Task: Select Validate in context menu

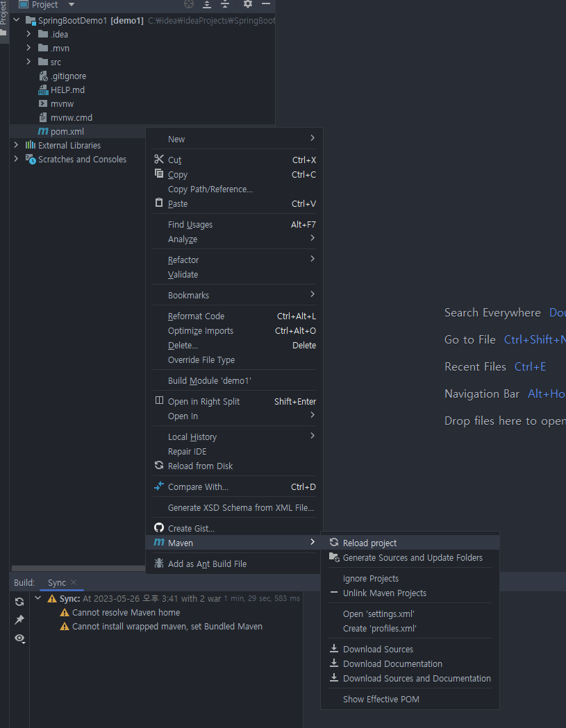Action: pyautogui.click(x=235, y=274)
